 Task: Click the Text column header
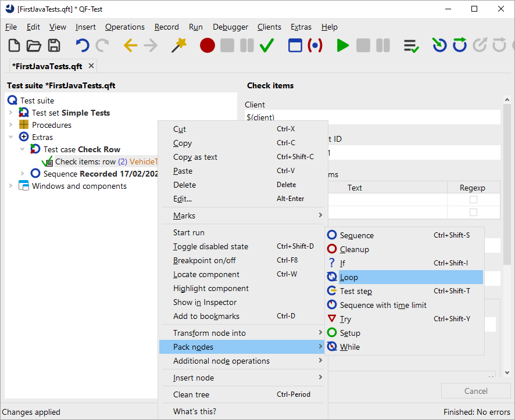pos(355,188)
